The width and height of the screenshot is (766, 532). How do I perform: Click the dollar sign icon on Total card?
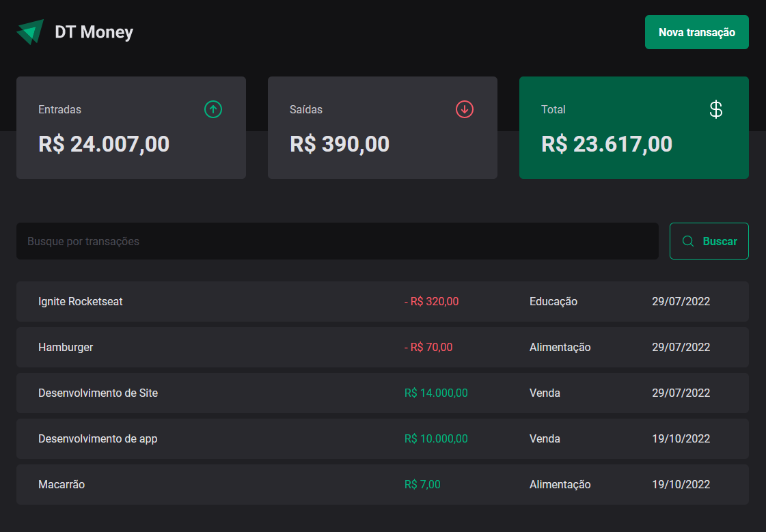[x=715, y=109]
